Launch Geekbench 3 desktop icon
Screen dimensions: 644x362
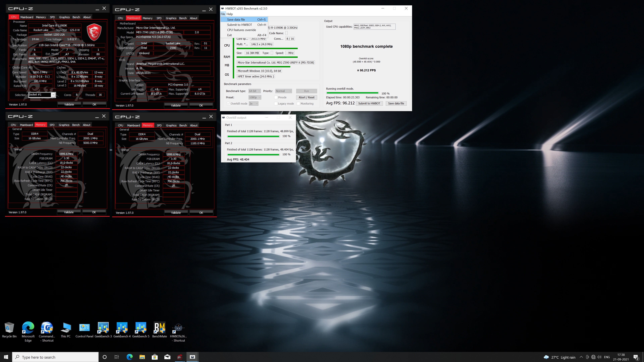click(x=103, y=330)
